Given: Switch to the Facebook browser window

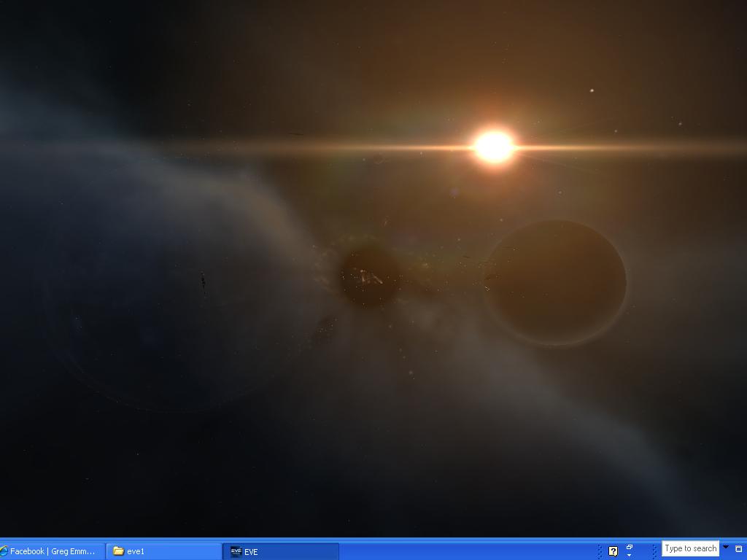Looking at the screenshot, I should (52, 551).
